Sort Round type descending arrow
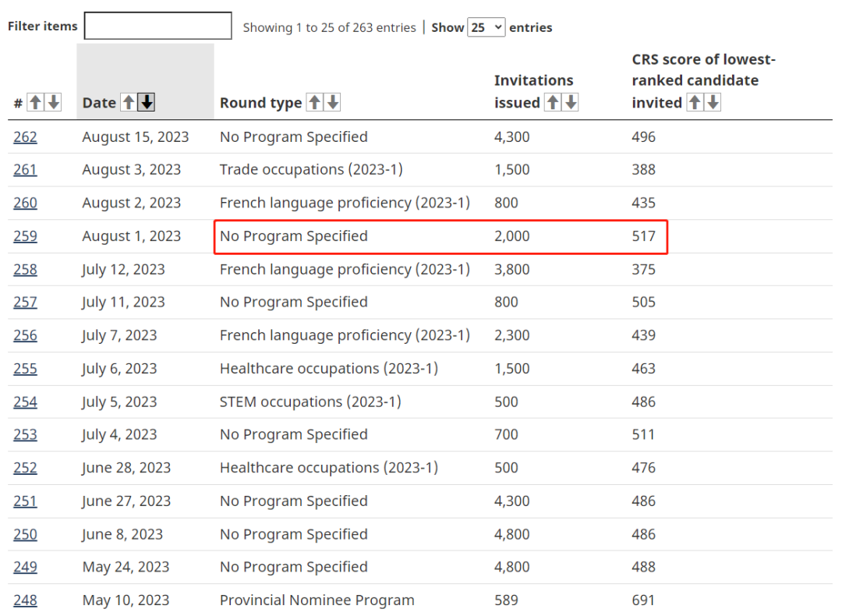This screenshot has width=842, height=616. point(333,102)
